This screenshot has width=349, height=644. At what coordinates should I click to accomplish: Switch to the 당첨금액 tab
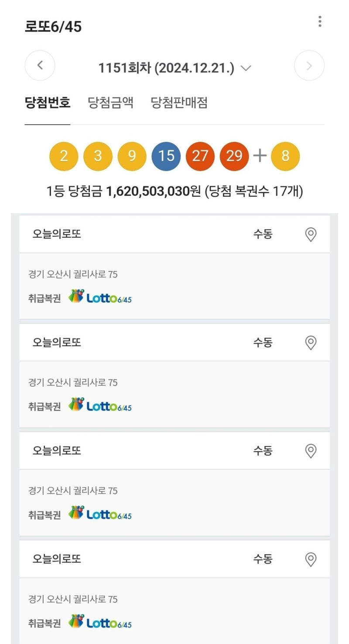pyautogui.click(x=111, y=103)
